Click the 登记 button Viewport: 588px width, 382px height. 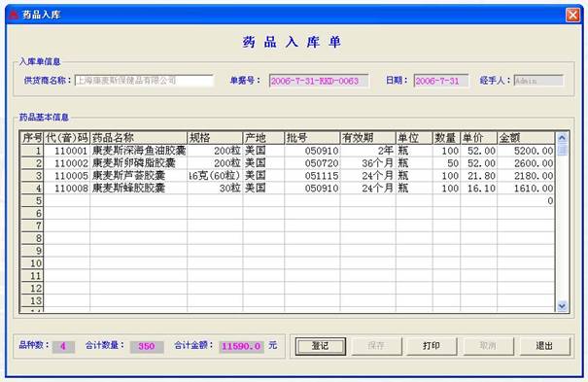[321, 346]
